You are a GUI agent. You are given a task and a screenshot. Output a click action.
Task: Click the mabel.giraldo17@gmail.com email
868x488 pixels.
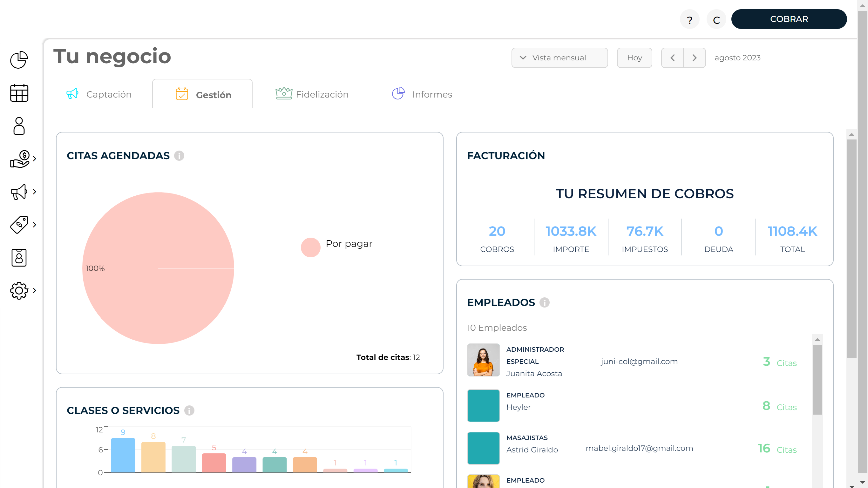(640, 448)
